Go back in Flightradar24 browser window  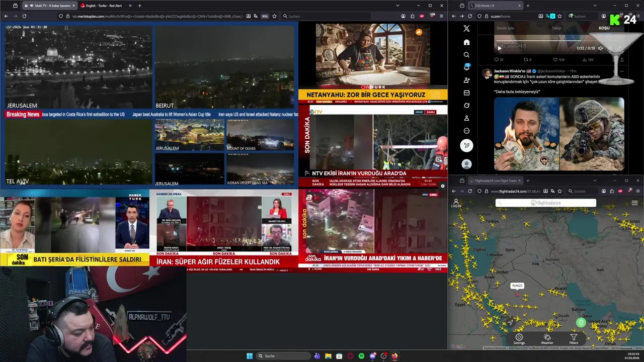point(453,191)
